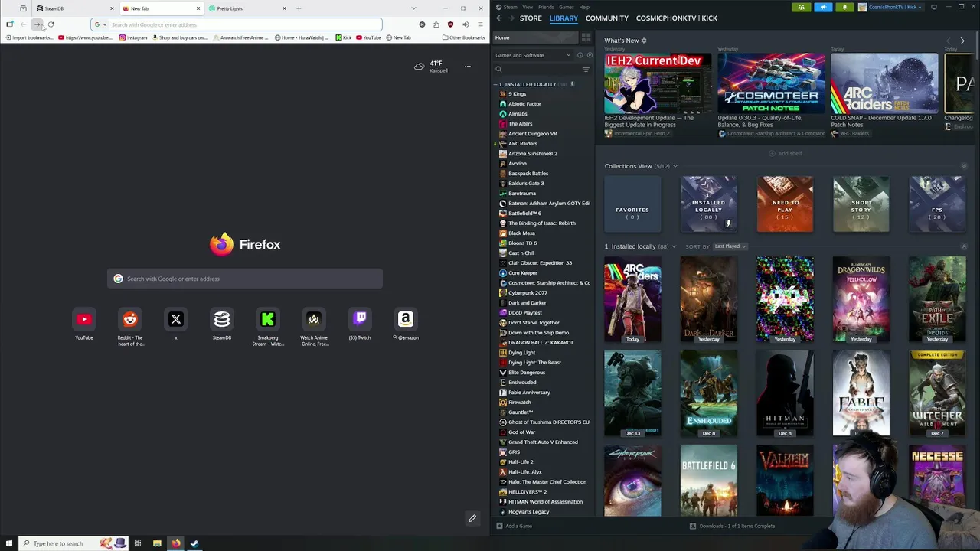This screenshot has height=551, width=980.
Task: Open the X shortcut tile
Action: (176, 319)
